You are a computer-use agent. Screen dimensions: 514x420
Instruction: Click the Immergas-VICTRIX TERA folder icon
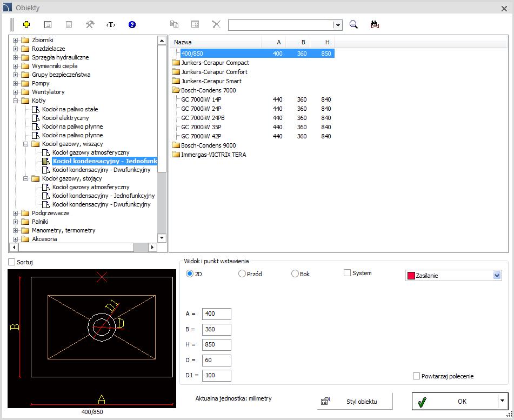click(x=176, y=155)
